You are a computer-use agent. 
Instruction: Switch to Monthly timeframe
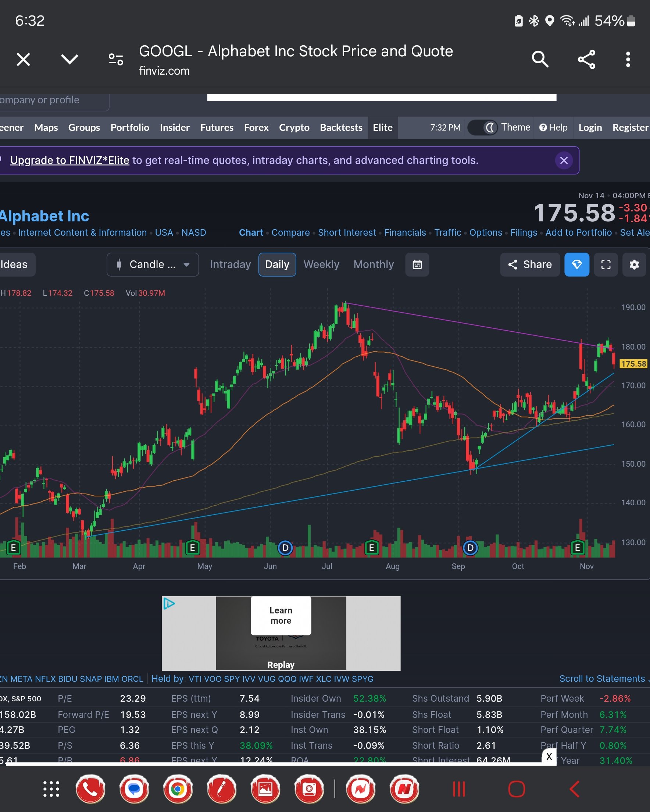point(374,264)
